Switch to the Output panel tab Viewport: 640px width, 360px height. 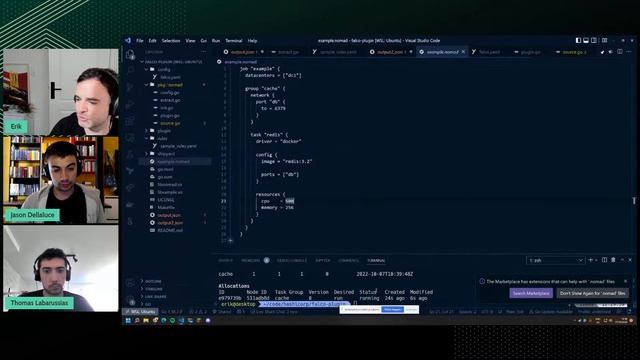pyautogui.click(x=226, y=260)
